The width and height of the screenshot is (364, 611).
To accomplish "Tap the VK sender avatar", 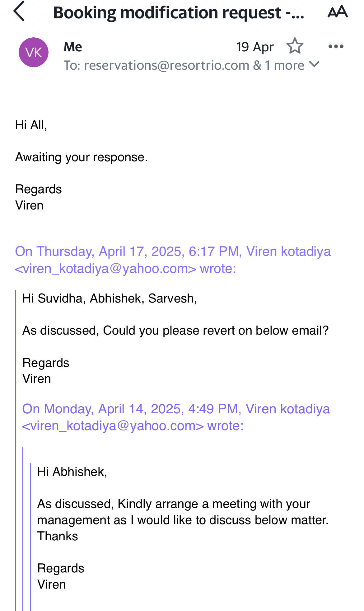I will (34, 52).
